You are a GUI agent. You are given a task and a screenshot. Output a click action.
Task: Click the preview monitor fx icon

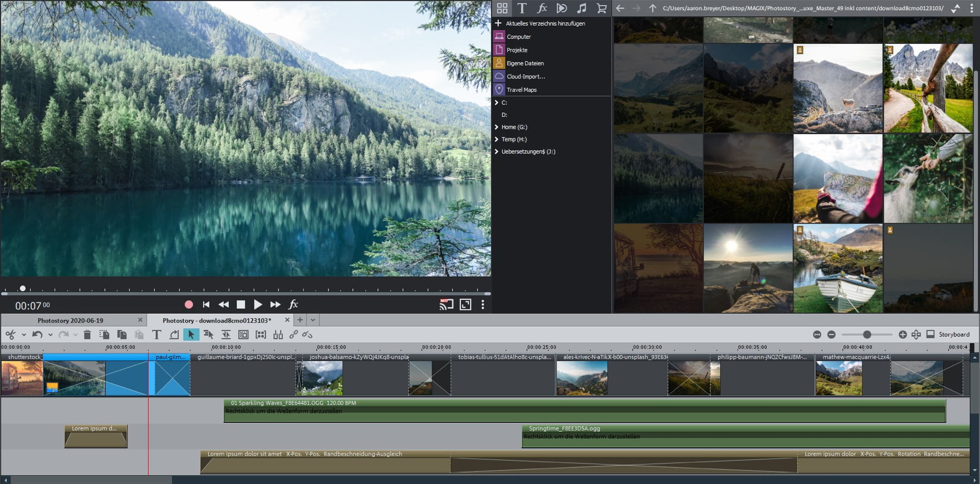click(293, 304)
